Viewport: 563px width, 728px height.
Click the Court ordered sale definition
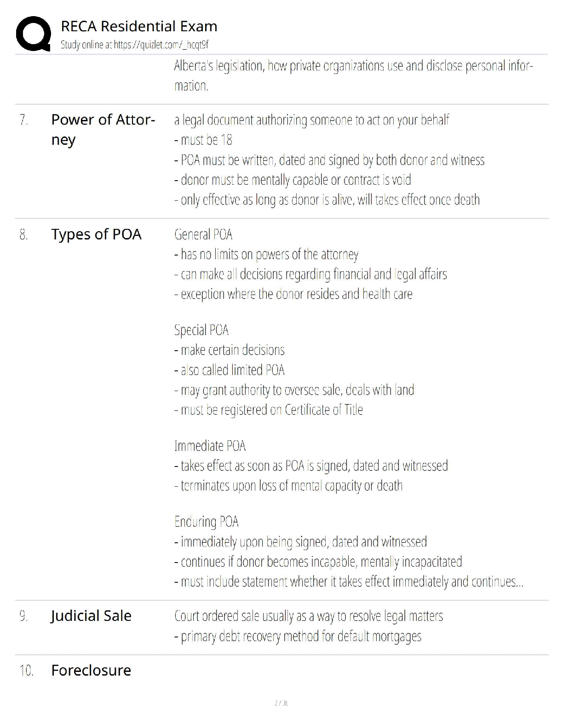point(309,616)
